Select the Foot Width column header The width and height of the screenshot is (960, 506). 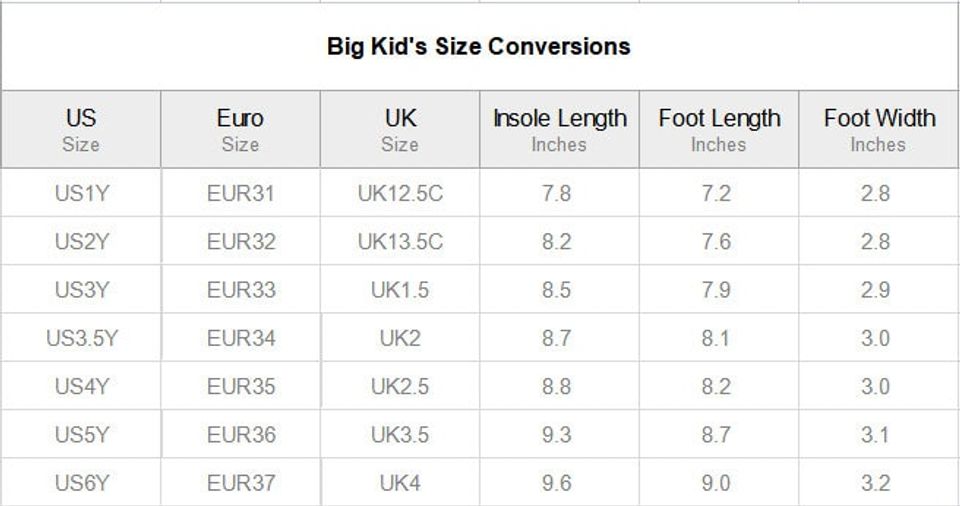(879, 130)
